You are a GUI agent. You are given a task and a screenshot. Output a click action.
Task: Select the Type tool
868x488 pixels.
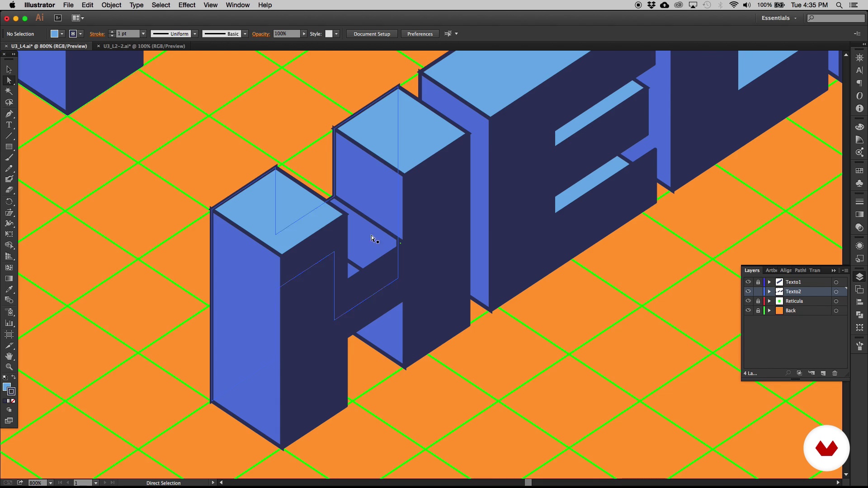(x=9, y=125)
